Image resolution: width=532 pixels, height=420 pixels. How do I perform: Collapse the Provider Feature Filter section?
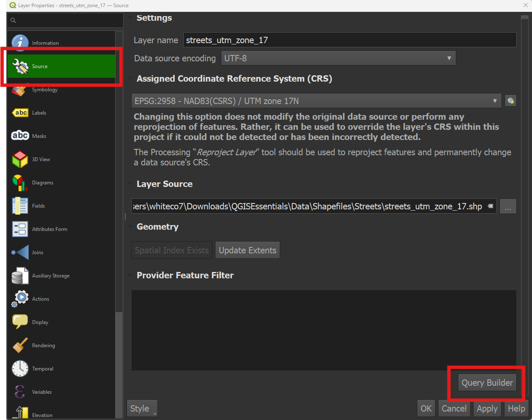click(x=130, y=275)
